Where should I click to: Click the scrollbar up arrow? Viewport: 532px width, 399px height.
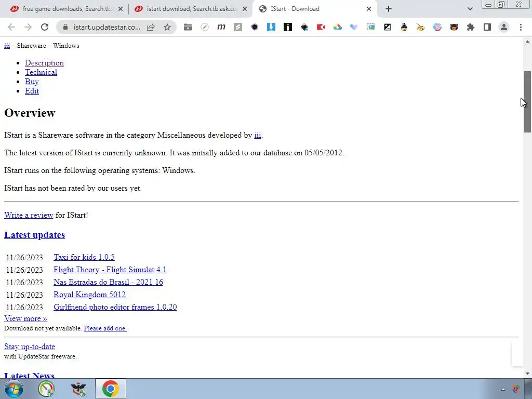(x=527, y=42)
